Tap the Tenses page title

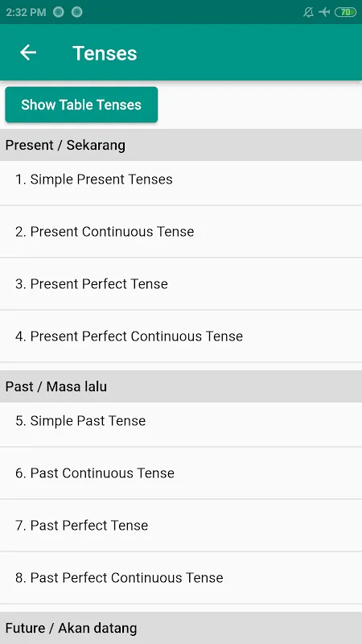click(x=105, y=53)
